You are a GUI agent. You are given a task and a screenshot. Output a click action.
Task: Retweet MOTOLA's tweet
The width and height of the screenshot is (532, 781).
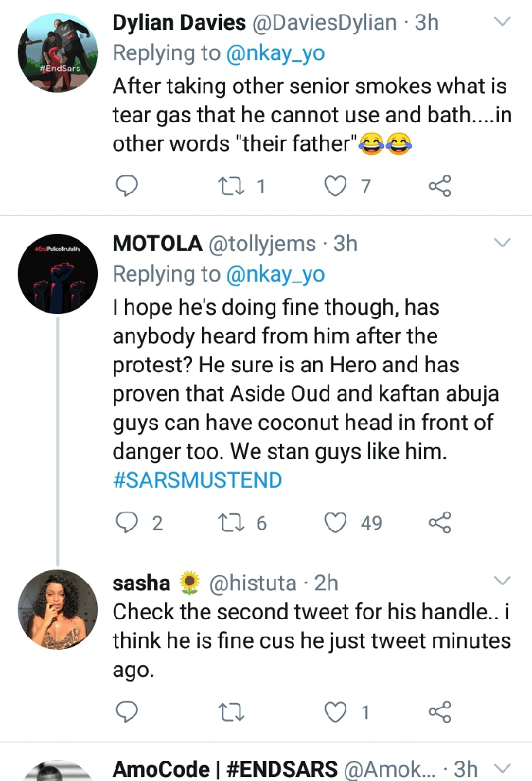point(230,523)
